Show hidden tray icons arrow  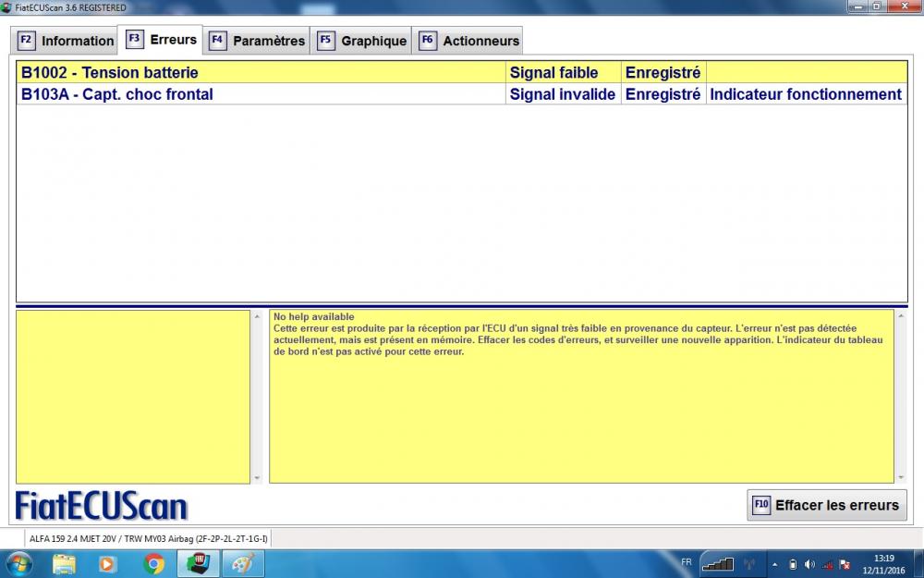775,565
